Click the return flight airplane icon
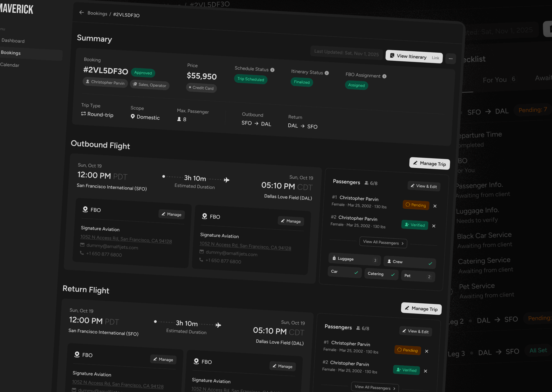 [218, 325]
